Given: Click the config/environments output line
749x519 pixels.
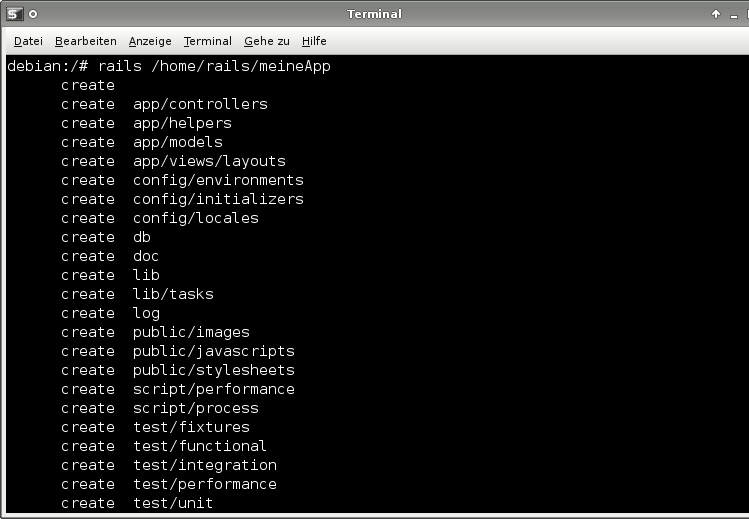Looking at the screenshot, I should coord(218,180).
